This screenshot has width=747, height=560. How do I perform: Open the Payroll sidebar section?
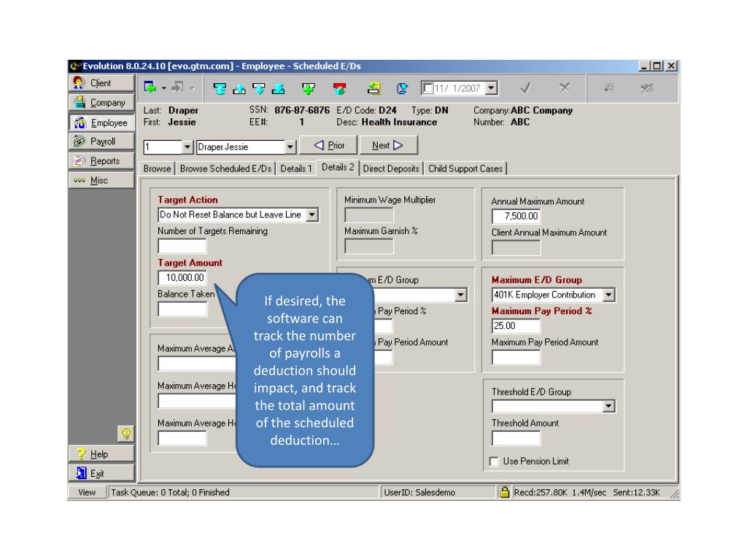point(102,141)
